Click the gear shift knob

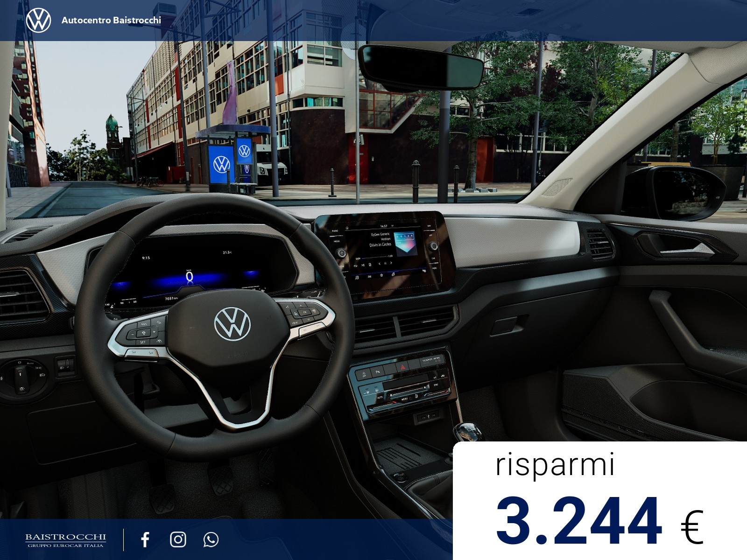[x=468, y=432]
